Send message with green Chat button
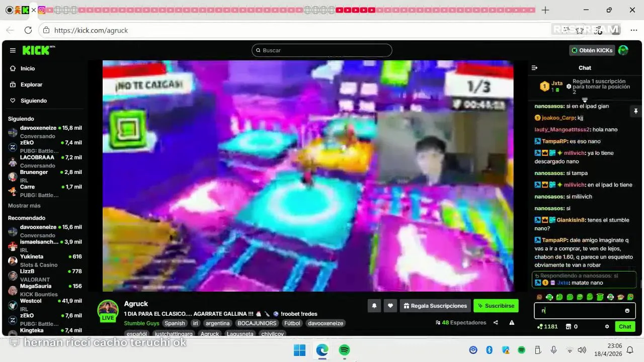The height and width of the screenshot is (362, 644). pyautogui.click(x=625, y=326)
